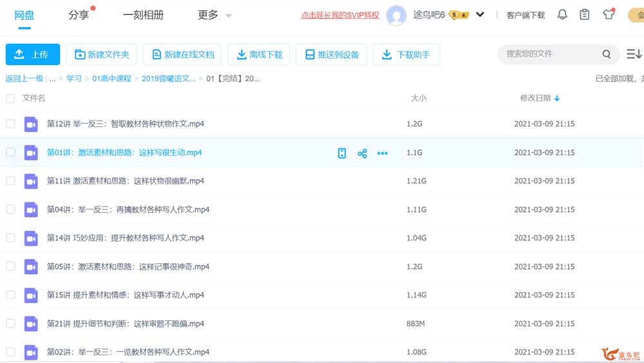Click the video icon of 第11讲
The image size is (644, 363).
point(31,181)
